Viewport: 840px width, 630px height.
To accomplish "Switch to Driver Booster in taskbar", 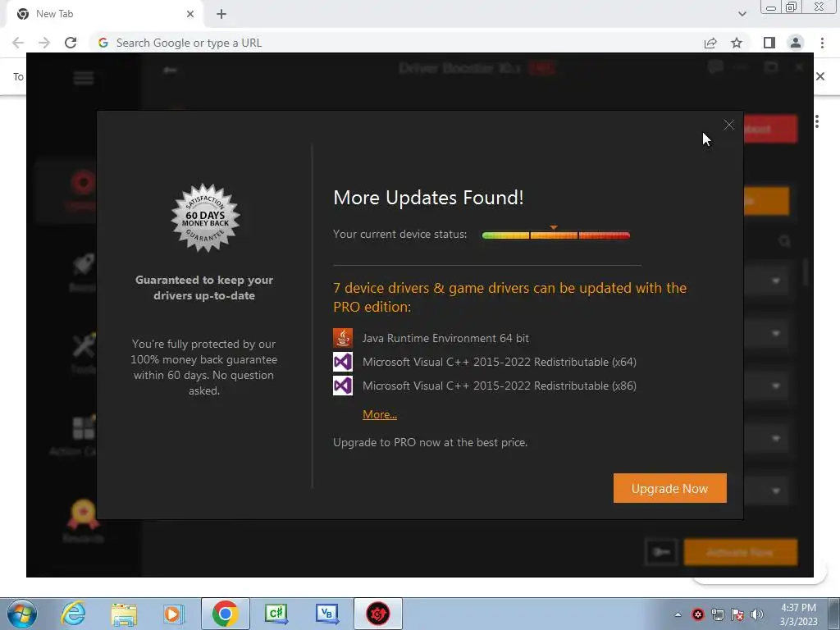I will tap(377, 614).
